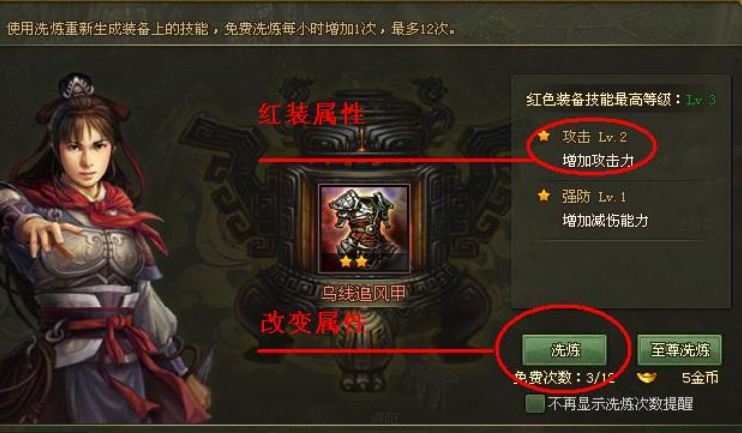This screenshot has width=742, height=433.
Task: Click the 增加减伤能力 description text
Action: pos(605,220)
